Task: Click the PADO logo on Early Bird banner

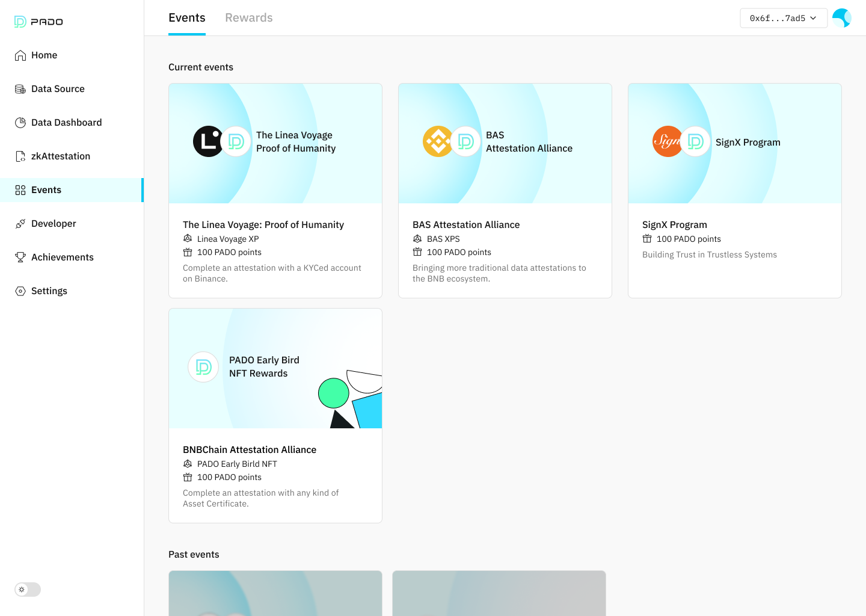Action: point(203,367)
